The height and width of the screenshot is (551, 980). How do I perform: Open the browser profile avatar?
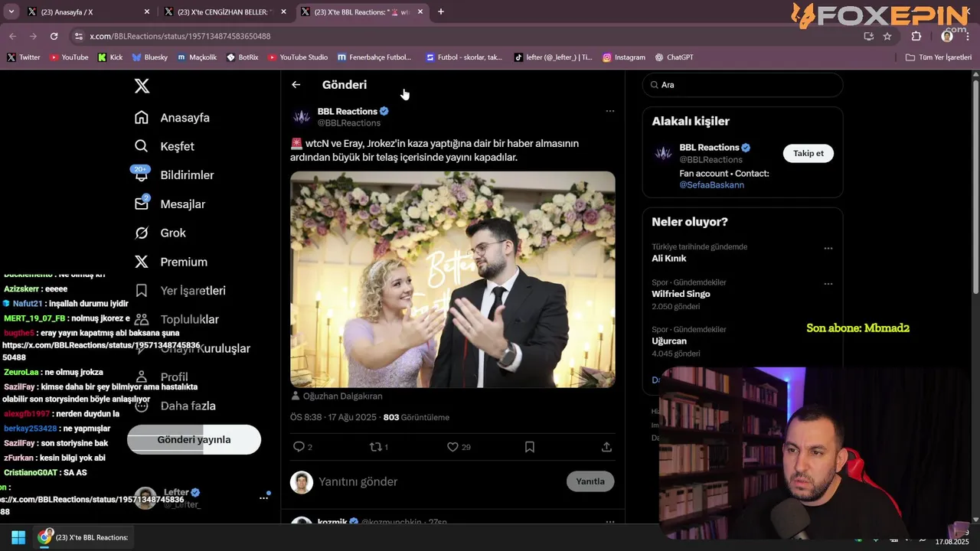(947, 36)
